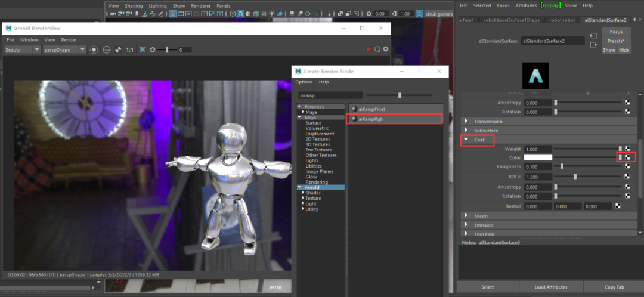The image size is (644, 297).
Task: Switch to the robot:robot tab
Action: tap(562, 20)
